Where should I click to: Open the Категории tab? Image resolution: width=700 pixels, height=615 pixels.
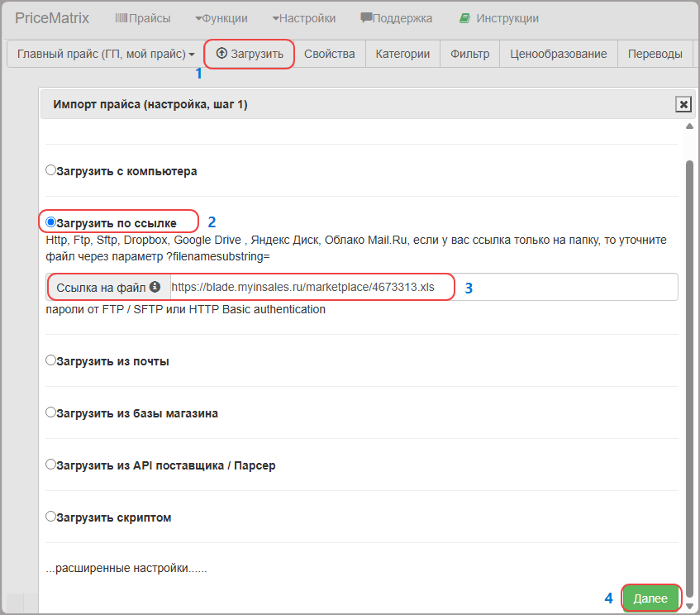pyautogui.click(x=402, y=54)
